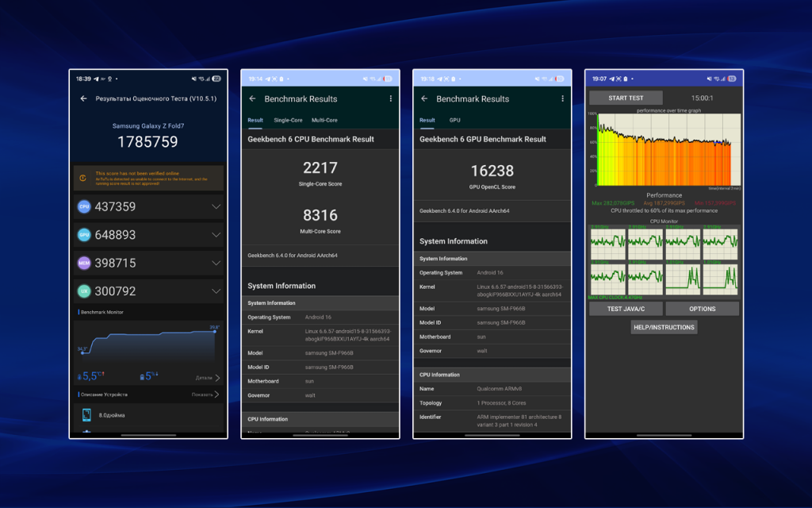Screen dimensions: 812x508
Task: Click Governor row in GPU results
Action: pyautogui.click(x=492, y=351)
